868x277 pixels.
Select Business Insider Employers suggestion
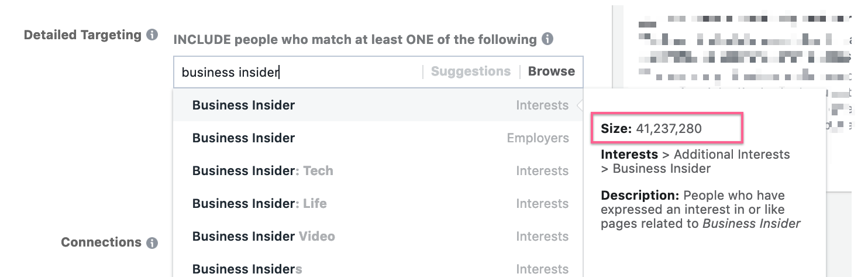[x=243, y=138]
